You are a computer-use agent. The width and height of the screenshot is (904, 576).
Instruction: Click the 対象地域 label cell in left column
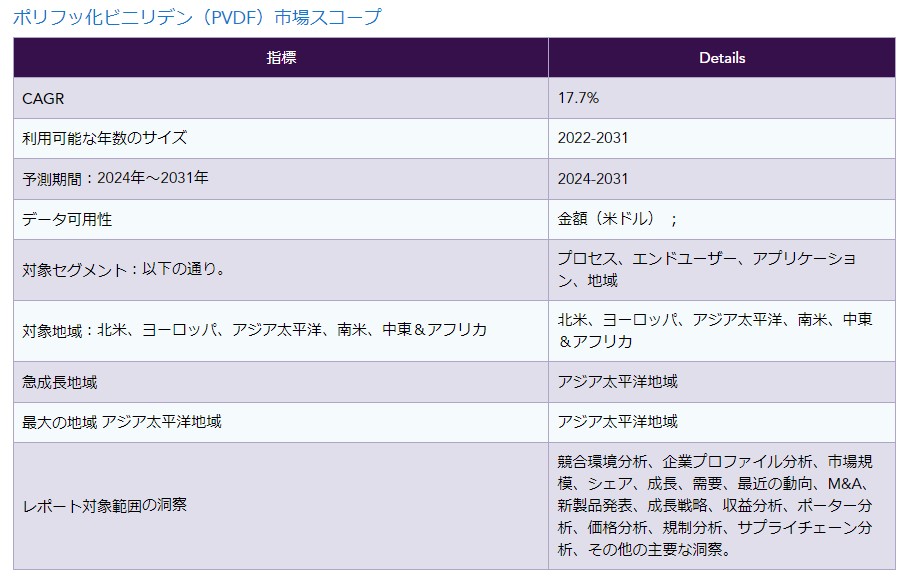click(x=254, y=329)
